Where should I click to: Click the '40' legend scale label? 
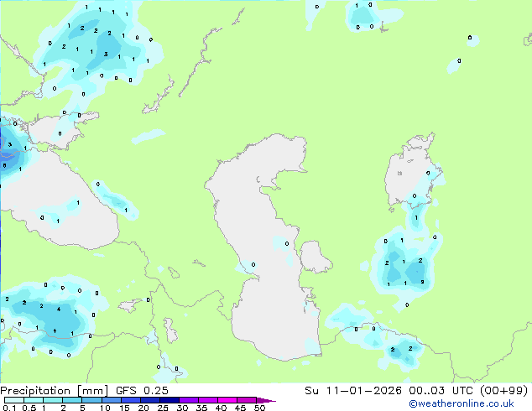221,408
